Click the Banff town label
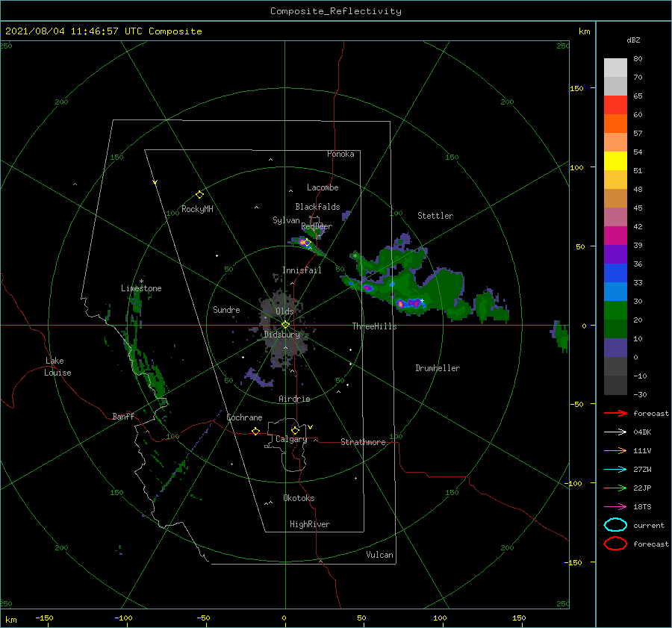 tap(123, 416)
